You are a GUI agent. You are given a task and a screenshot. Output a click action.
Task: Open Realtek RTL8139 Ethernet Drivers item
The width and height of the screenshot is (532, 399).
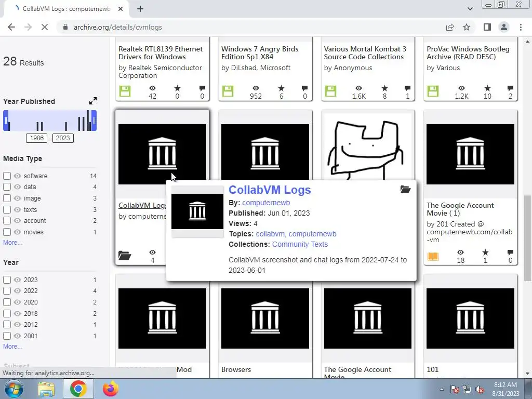pyautogui.click(x=161, y=52)
